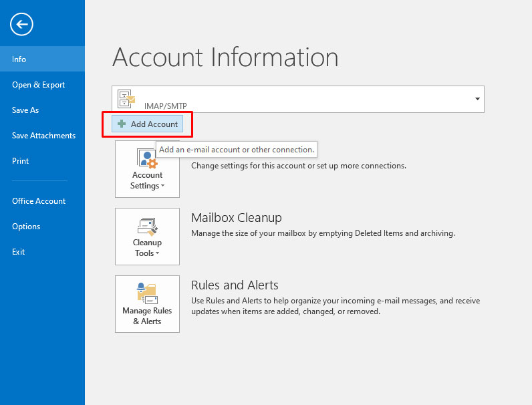Click the Cleanup Tools broom icon

click(x=148, y=227)
